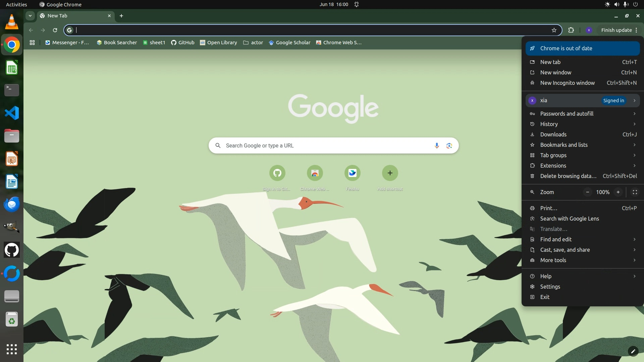Toggle fullscreen mode in Zoom row

(635, 192)
